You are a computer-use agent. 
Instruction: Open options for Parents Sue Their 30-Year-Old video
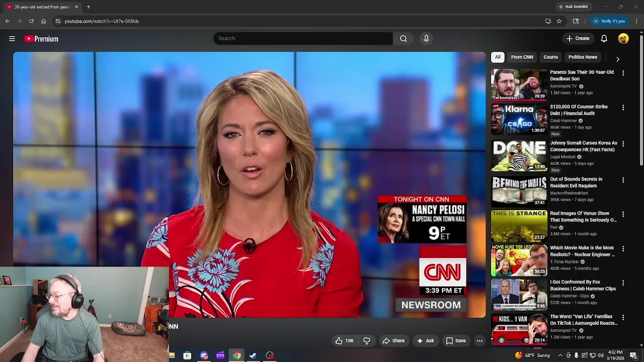(623, 73)
